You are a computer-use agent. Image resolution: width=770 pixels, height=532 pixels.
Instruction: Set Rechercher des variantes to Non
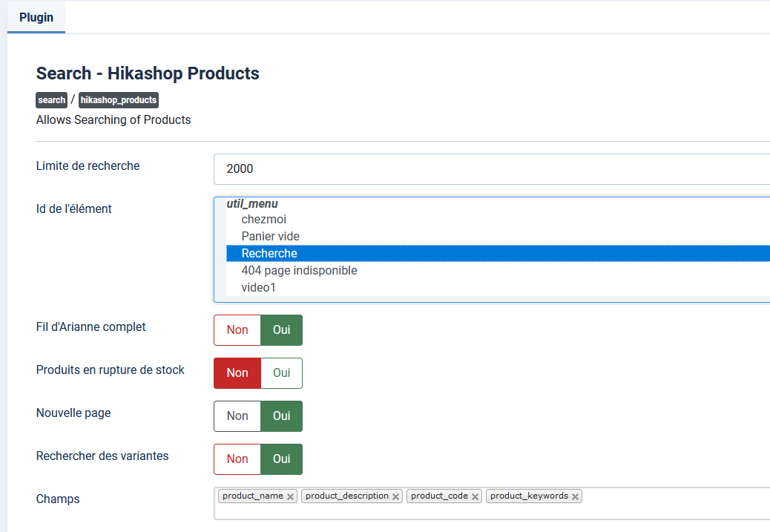(237, 459)
